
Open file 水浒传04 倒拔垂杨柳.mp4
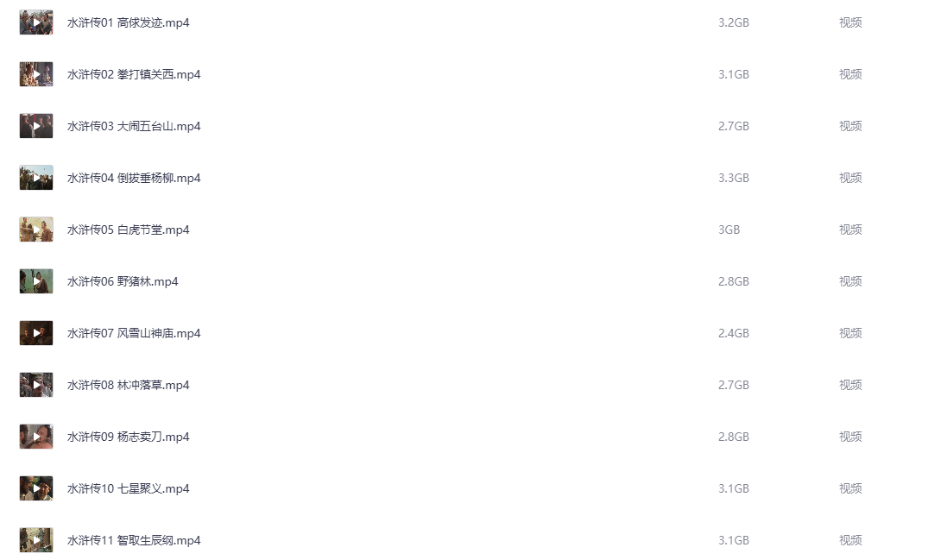pyautogui.click(x=133, y=178)
